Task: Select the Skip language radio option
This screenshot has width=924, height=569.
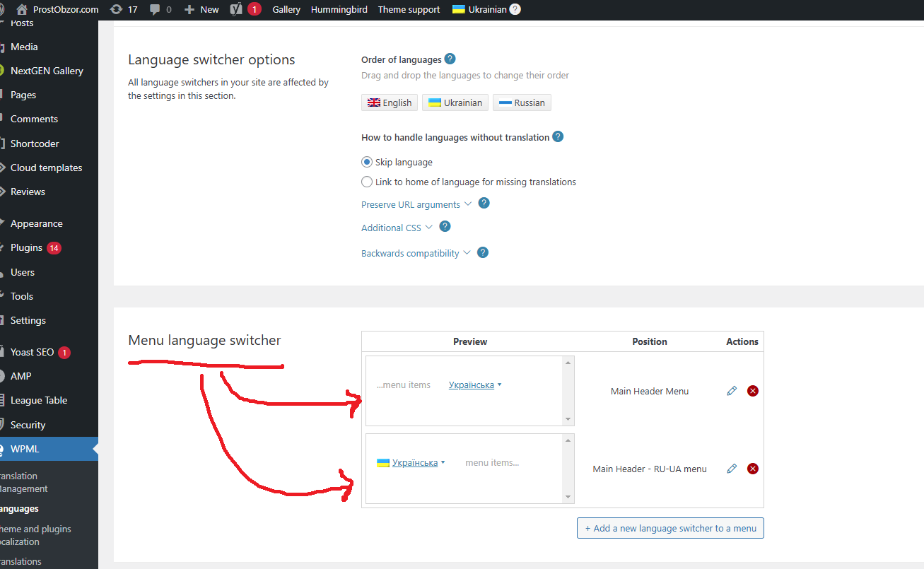Action: [x=367, y=162]
